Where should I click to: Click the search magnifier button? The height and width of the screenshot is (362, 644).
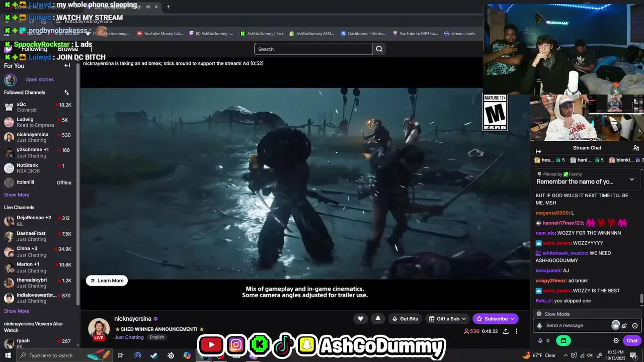point(379,49)
